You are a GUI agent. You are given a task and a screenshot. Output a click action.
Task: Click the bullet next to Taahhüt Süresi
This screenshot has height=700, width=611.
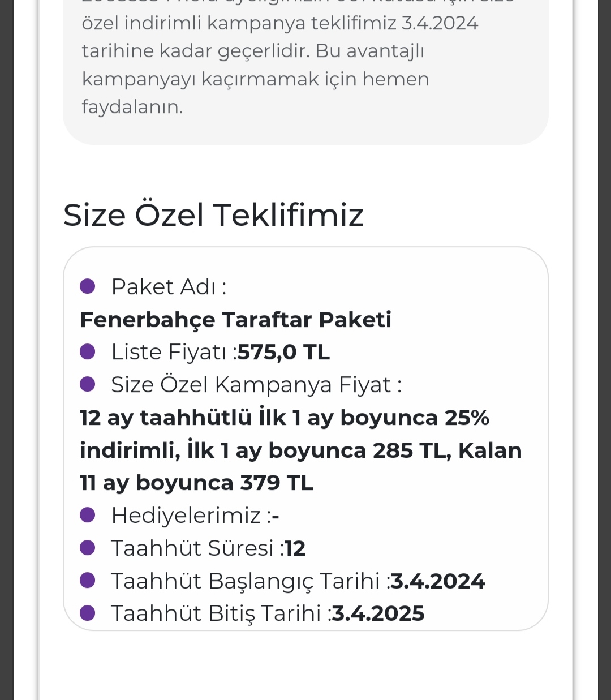click(88, 548)
